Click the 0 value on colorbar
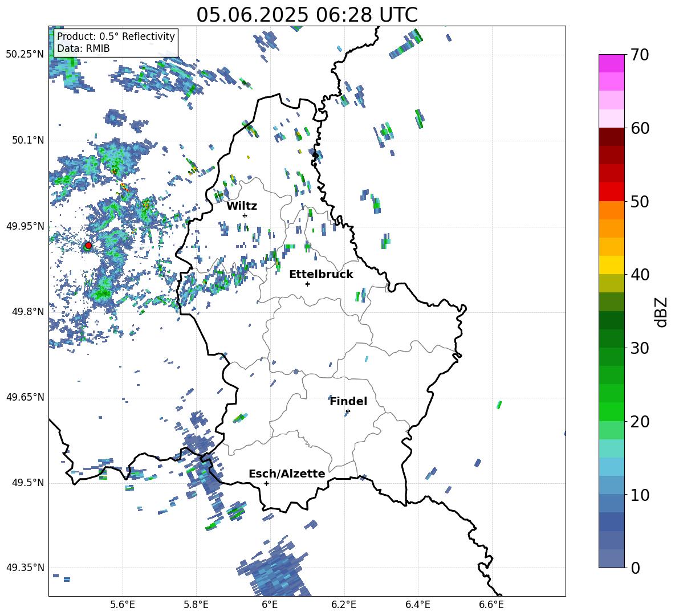This screenshot has width=675, height=616. coord(635,568)
